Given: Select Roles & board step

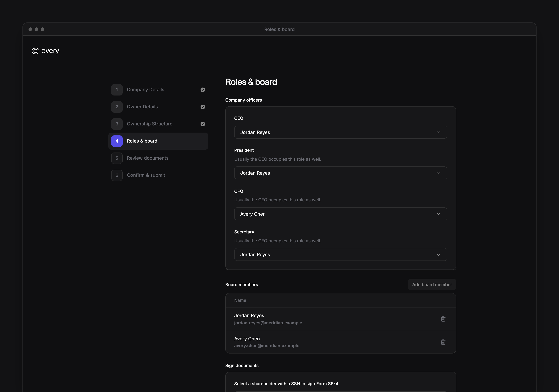Looking at the screenshot, I should (x=158, y=141).
